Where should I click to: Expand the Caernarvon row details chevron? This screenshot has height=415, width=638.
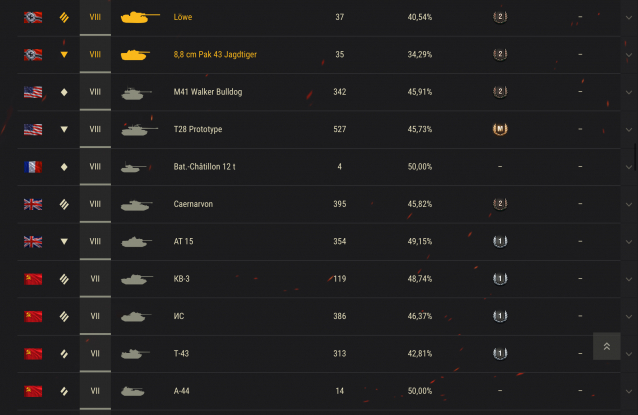pyautogui.click(x=629, y=205)
